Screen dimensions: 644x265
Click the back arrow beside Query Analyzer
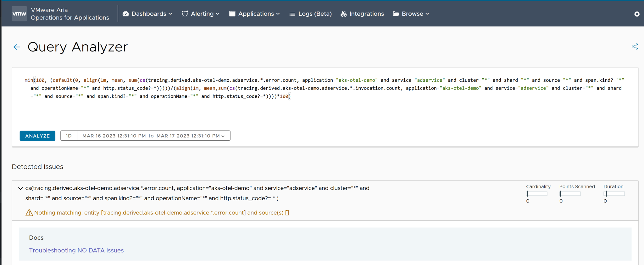click(17, 47)
